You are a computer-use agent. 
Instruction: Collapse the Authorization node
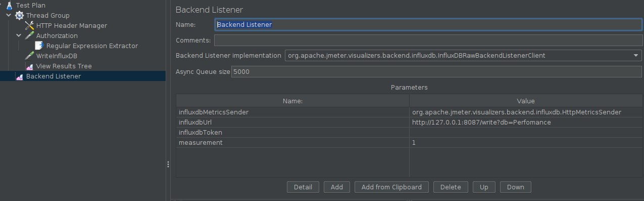coord(19,35)
